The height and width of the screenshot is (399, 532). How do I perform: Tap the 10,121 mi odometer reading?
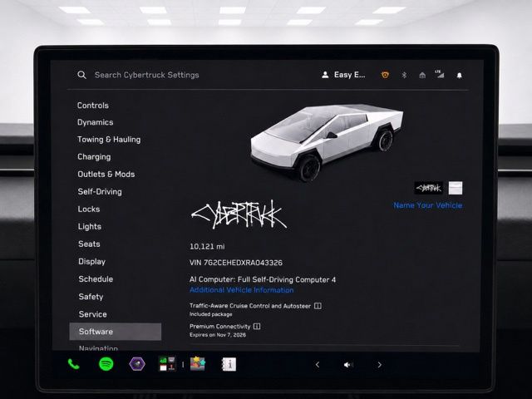click(207, 247)
